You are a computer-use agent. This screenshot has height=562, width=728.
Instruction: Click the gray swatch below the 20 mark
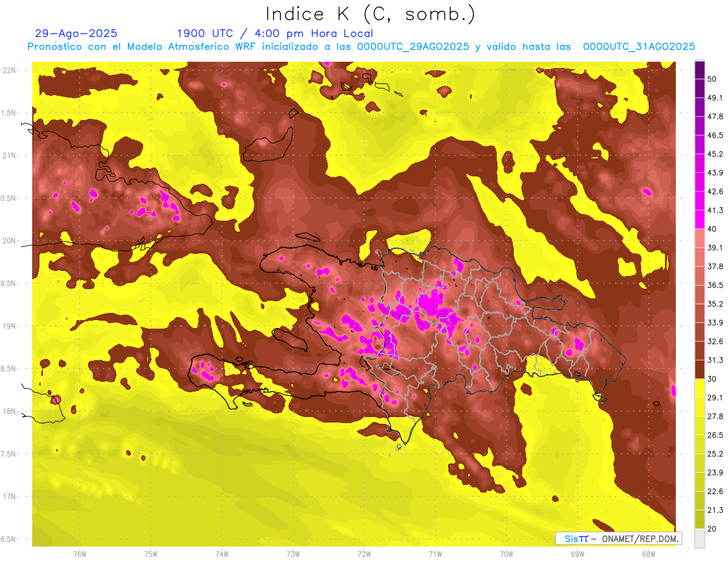tap(699, 538)
